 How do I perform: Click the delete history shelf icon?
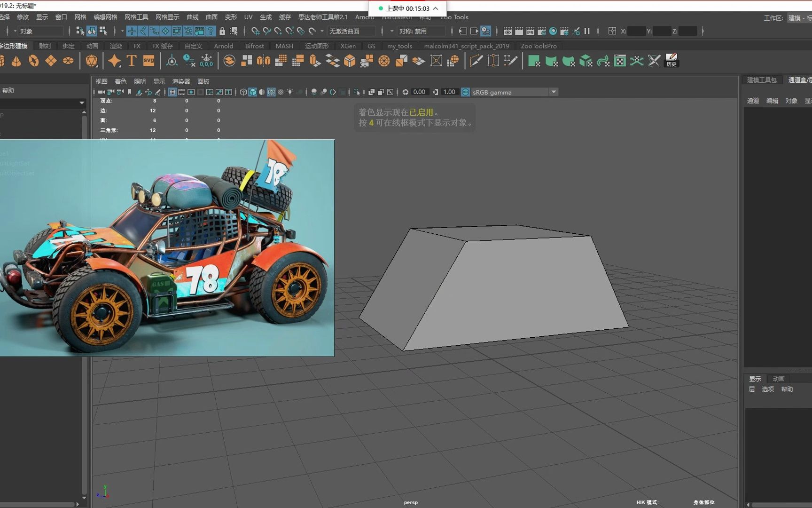point(189,61)
